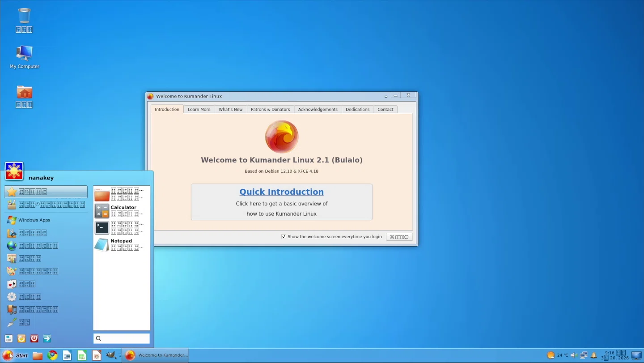This screenshot has width=644, height=363.
Task: Launch the file manager folder entry in favorites
Action: [x=121, y=194]
